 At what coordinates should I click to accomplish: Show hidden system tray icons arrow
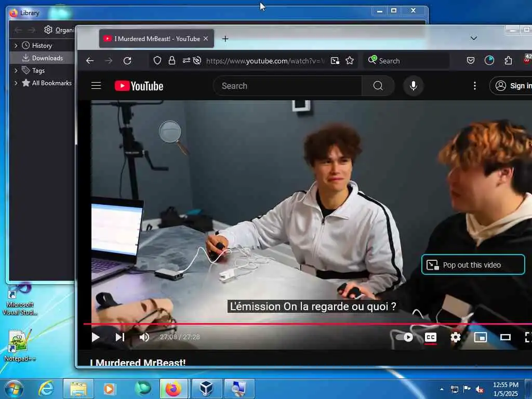point(442,389)
